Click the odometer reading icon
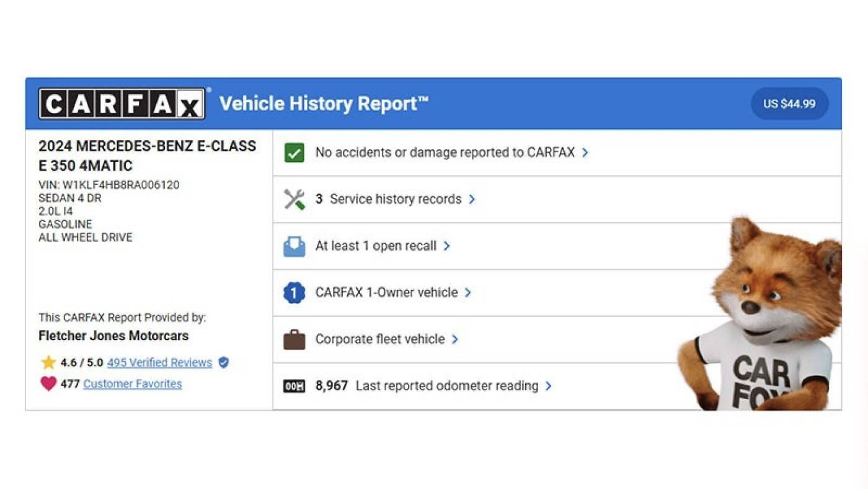The width and height of the screenshot is (868, 489). coord(294,386)
